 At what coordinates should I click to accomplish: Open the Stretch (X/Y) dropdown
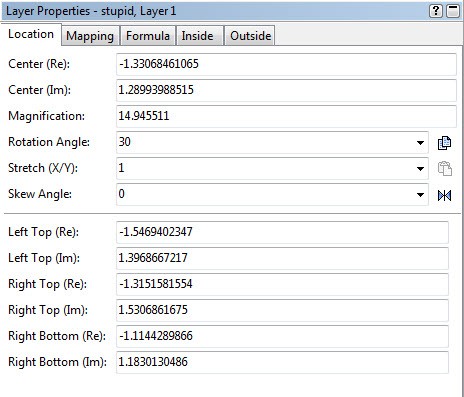click(420, 168)
